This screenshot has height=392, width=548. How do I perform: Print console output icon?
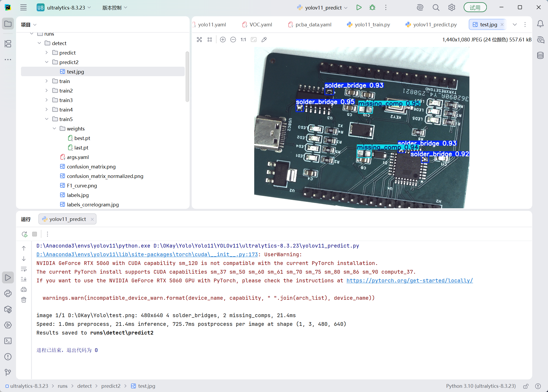[x=24, y=289]
